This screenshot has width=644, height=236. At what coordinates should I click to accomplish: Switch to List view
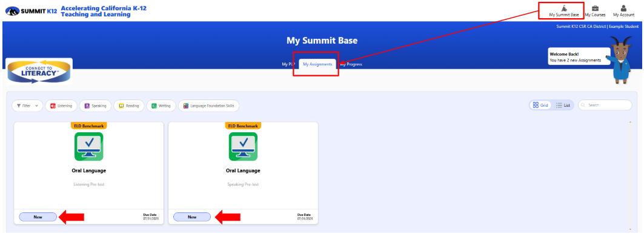pyautogui.click(x=563, y=105)
